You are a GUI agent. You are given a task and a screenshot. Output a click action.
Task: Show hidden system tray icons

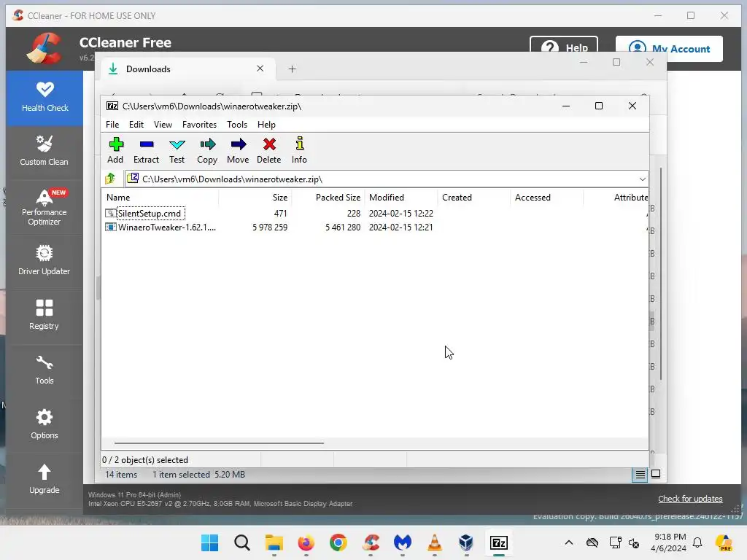coord(569,542)
